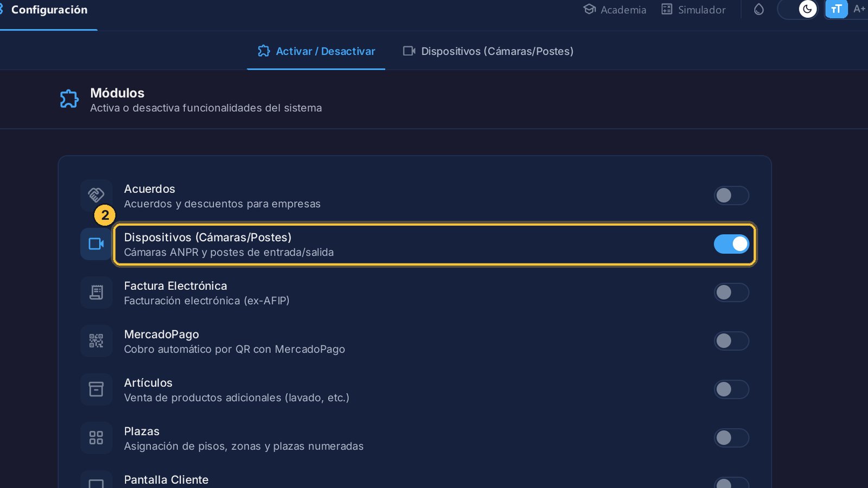The image size is (868, 488).
Task: Click the camera icon in Dispositivos tab
Action: [409, 51]
